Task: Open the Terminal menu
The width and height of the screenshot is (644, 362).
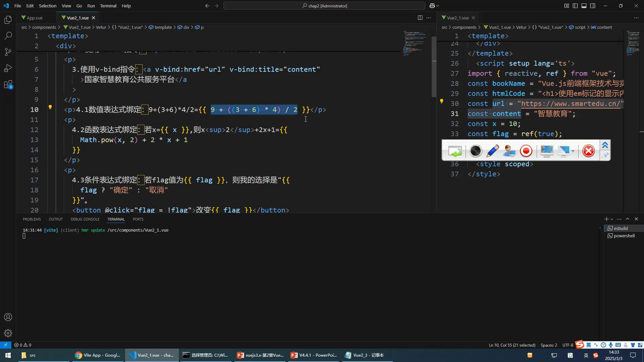Action: [108, 6]
